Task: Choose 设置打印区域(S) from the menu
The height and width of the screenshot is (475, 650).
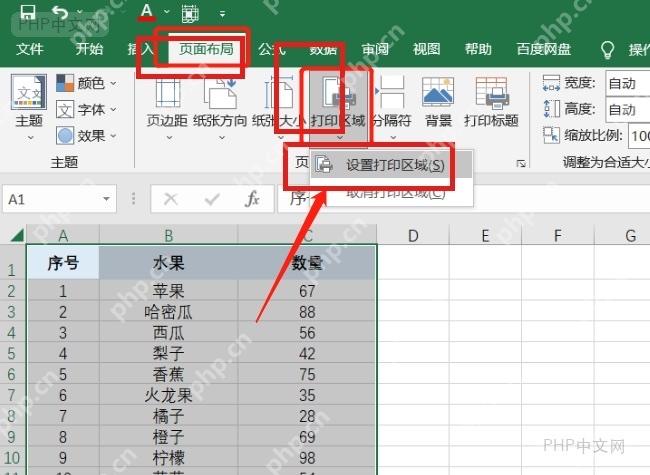Action: [390, 165]
